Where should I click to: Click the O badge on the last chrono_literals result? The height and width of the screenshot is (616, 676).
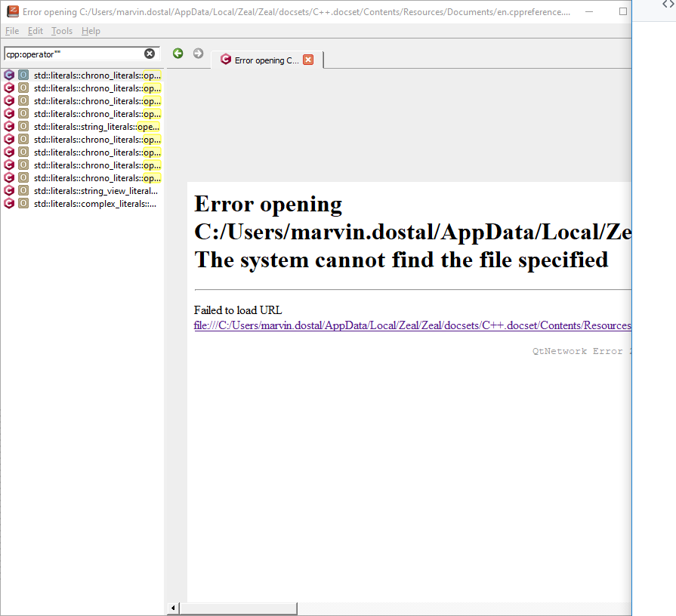pyautogui.click(x=23, y=177)
